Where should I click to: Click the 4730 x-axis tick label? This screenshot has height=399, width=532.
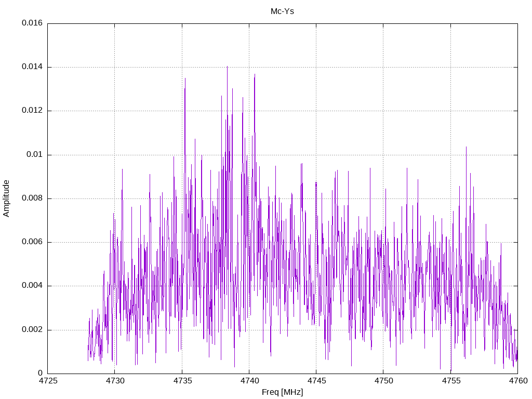tap(115, 381)
